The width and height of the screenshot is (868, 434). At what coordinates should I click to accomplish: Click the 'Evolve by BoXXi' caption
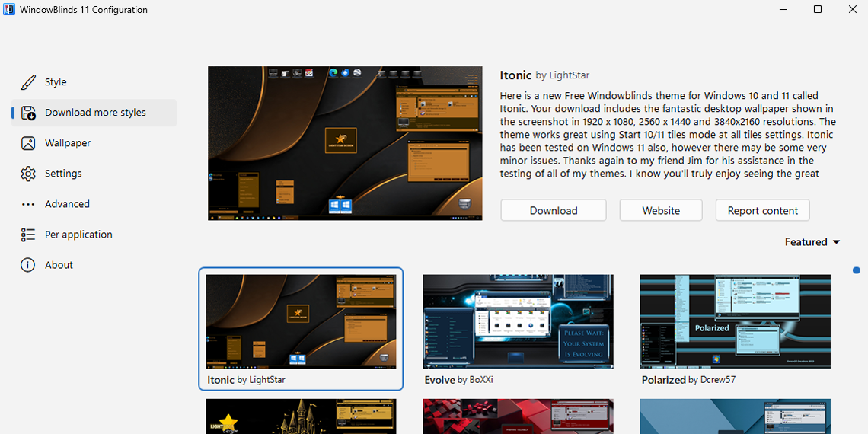point(459,380)
